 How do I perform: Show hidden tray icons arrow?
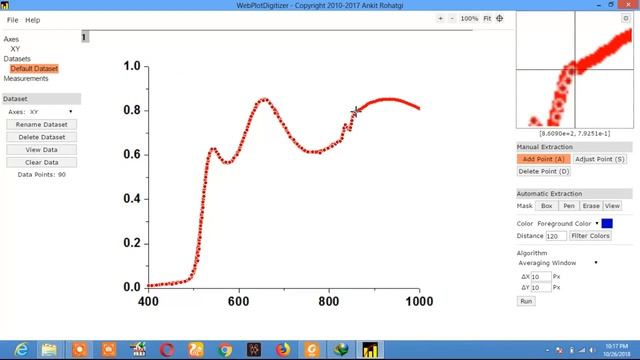pos(547,350)
